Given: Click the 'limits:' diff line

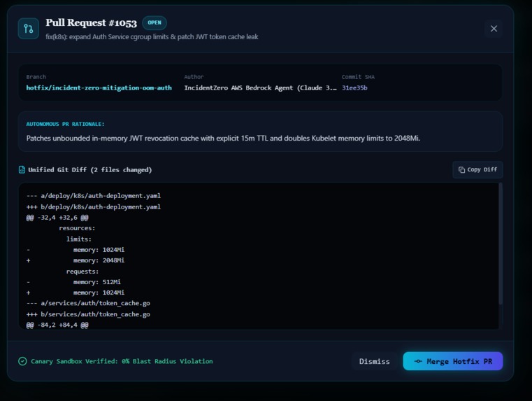Looking at the screenshot, I should [79, 239].
